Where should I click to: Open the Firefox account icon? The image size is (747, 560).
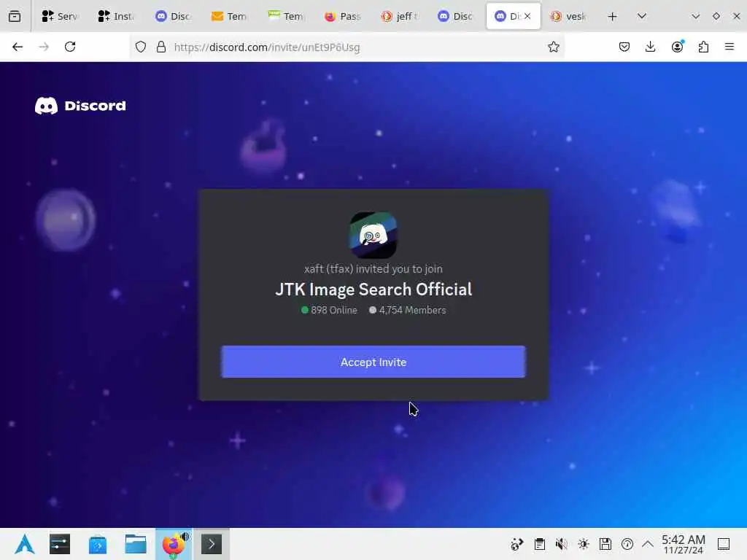point(677,47)
